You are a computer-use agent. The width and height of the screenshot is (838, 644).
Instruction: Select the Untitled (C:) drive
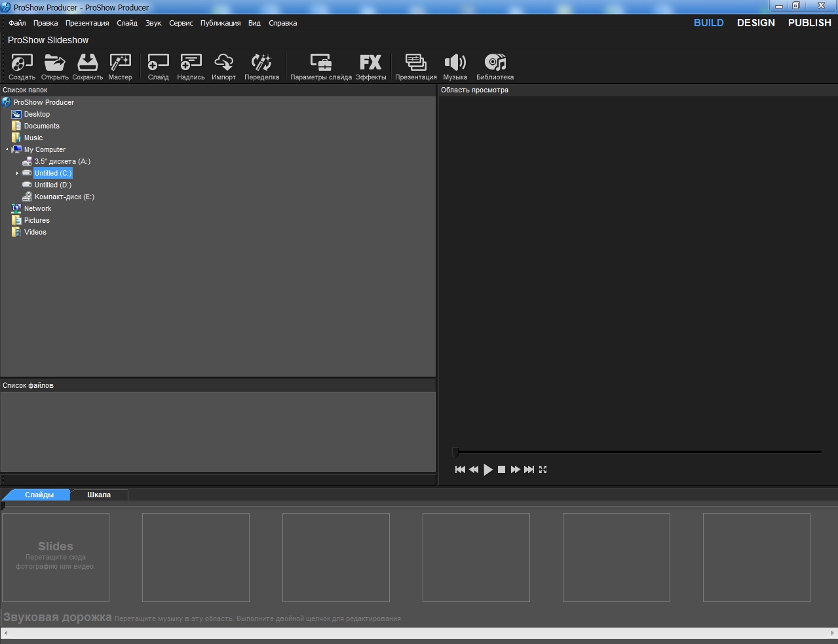[53, 173]
